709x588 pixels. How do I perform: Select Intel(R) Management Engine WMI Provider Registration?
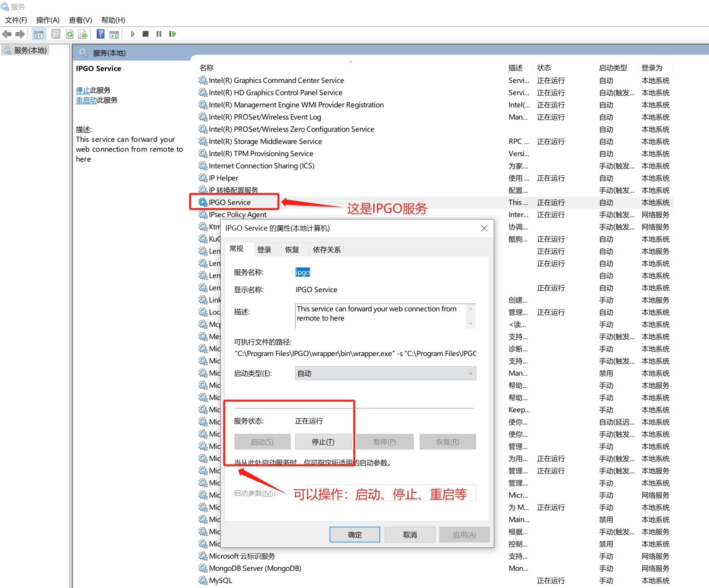click(x=435, y=105)
